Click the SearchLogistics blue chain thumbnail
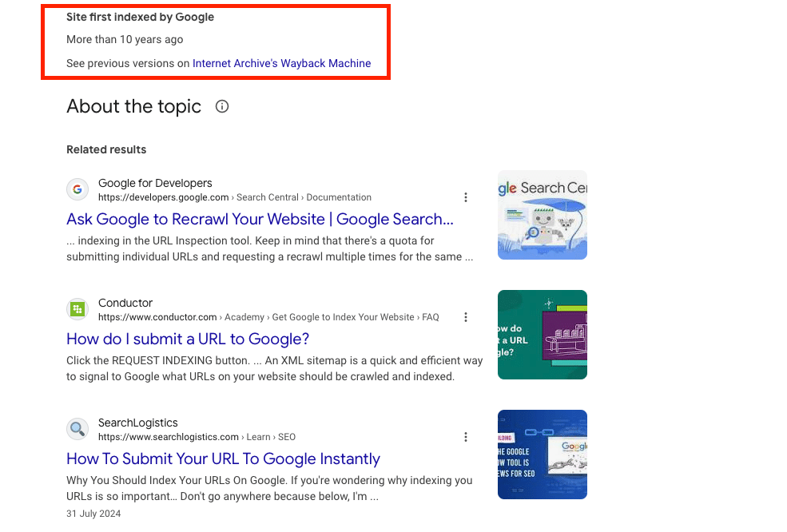The height and width of the screenshot is (532, 787). click(542, 455)
